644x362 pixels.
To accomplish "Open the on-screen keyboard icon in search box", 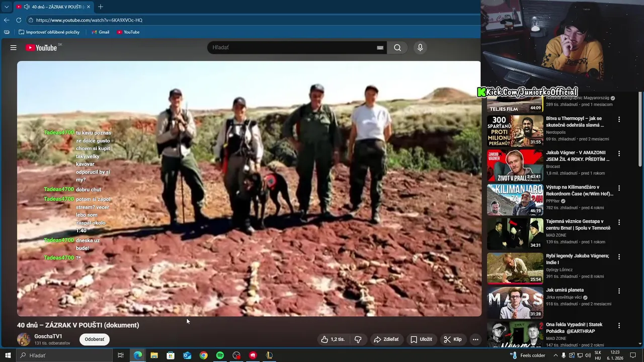I will pos(380,48).
